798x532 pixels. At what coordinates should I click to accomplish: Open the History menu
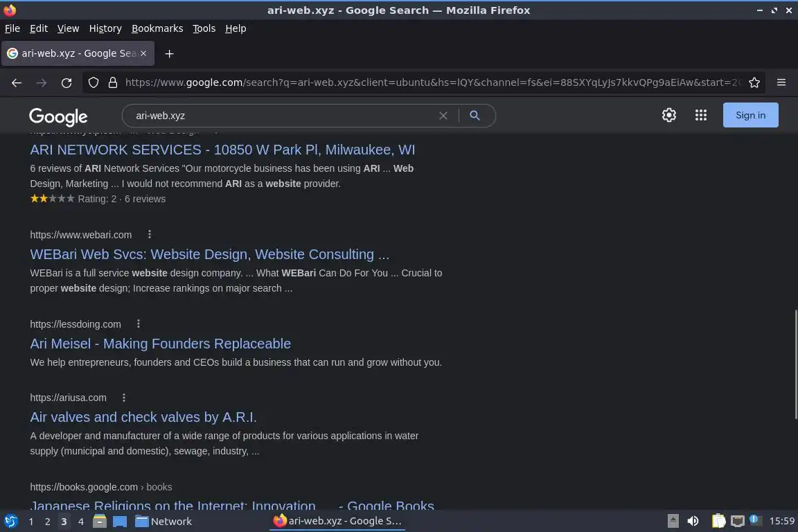(x=105, y=28)
